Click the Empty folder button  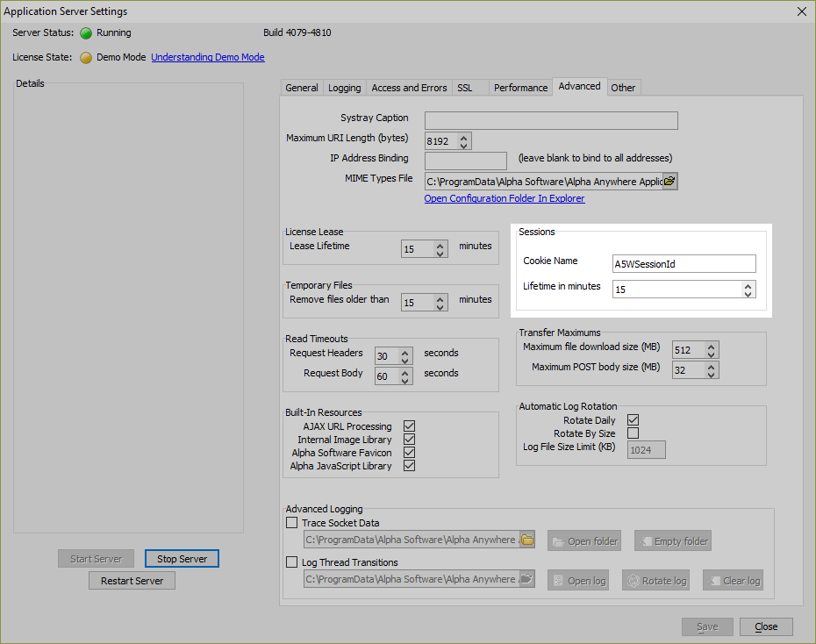click(x=672, y=541)
